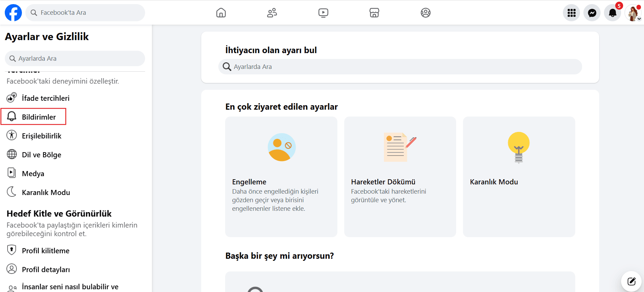Click the Hareketler Dökümü document illustration
Image resolution: width=644 pixels, height=292 pixels.
click(x=400, y=147)
